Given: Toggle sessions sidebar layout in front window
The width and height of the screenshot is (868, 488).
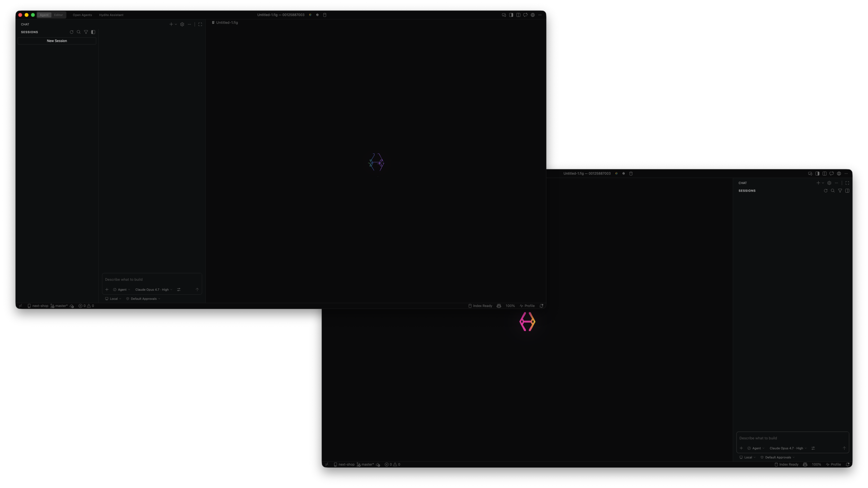Looking at the screenshot, I should tap(93, 32).
